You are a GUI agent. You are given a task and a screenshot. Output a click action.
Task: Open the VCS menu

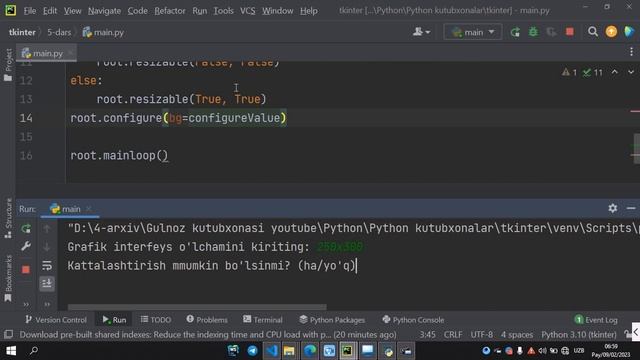[x=247, y=11]
